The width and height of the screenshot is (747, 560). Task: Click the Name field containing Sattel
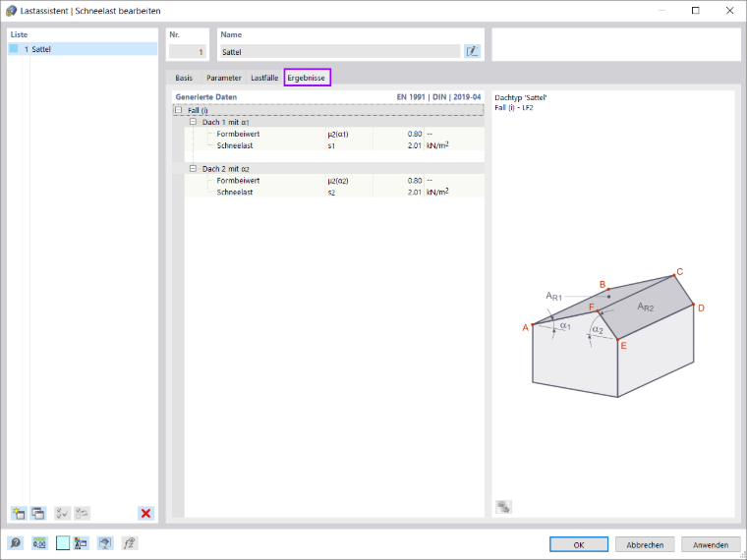click(340, 51)
